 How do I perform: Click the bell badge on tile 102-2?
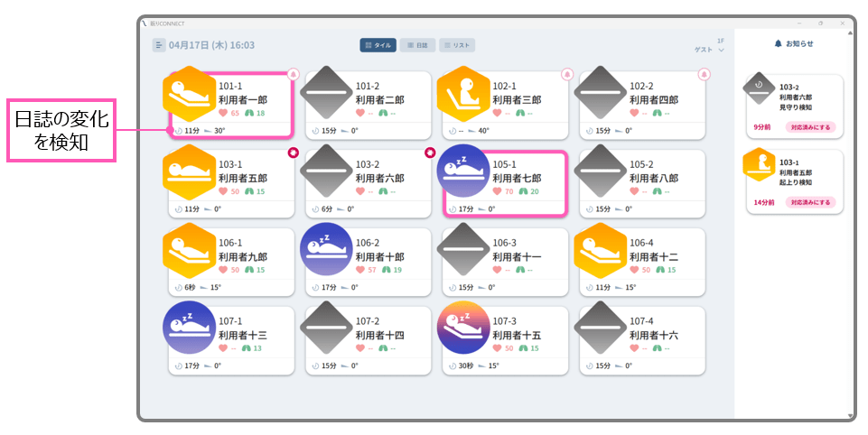tap(705, 74)
